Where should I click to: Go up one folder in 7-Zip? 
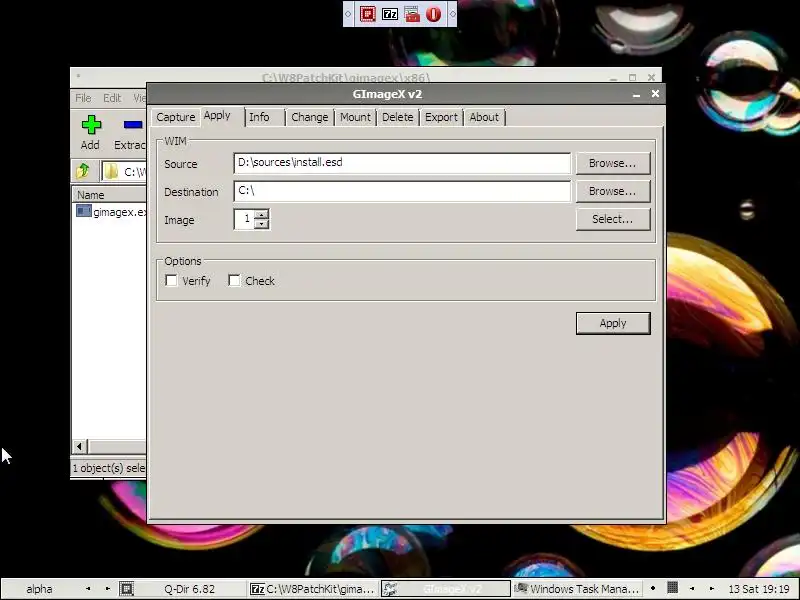click(x=83, y=170)
